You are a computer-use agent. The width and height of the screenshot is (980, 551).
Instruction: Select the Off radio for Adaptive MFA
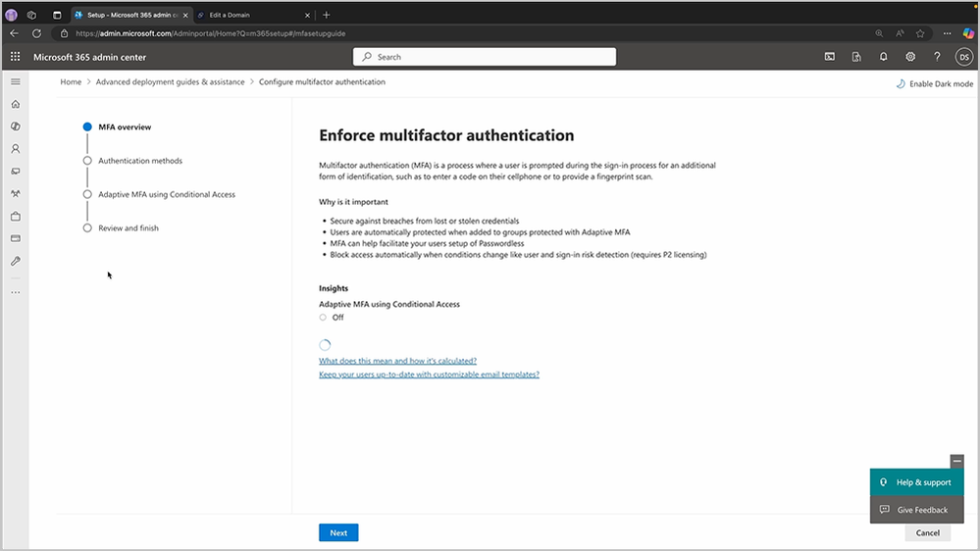coord(323,318)
